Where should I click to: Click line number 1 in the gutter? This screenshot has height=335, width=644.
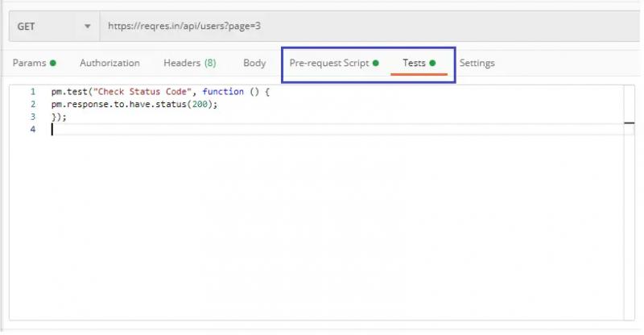pyautogui.click(x=33, y=92)
